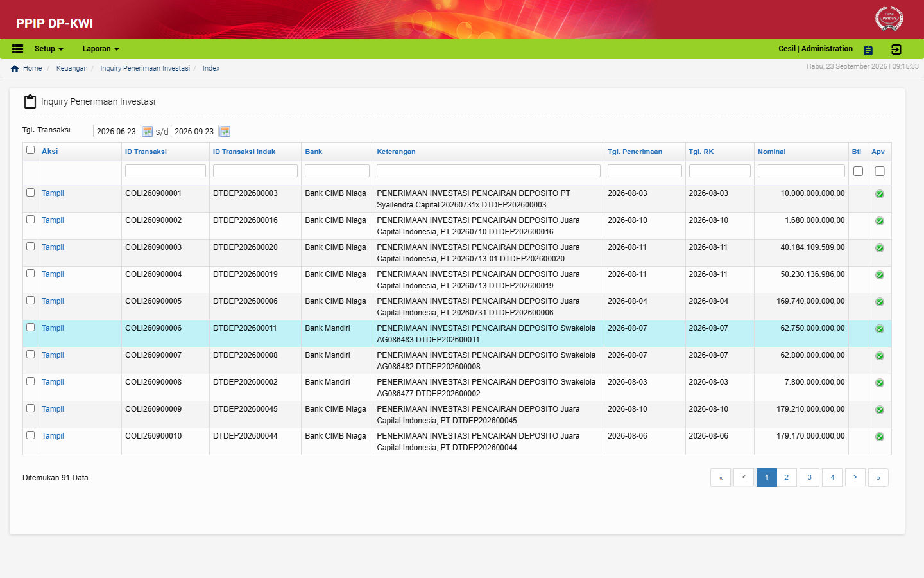This screenshot has width=924, height=578.
Task: Tick the row checkbox for COLI260900004
Action: point(30,274)
